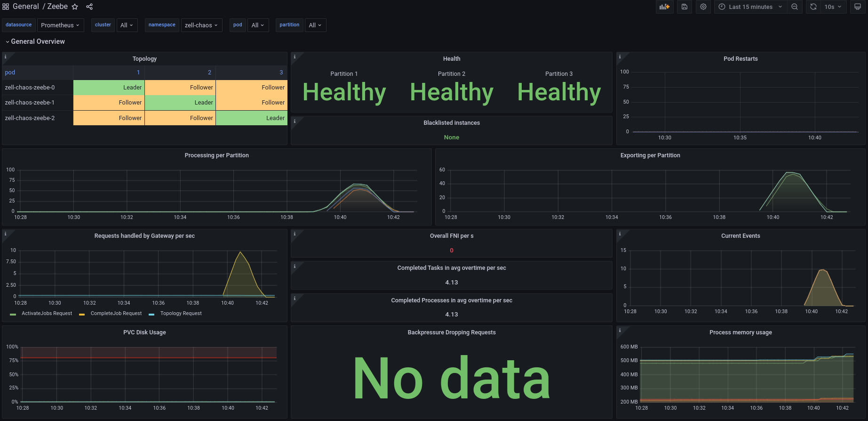Click the datasource variable label

pyautogui.click(x=19, y=25)
